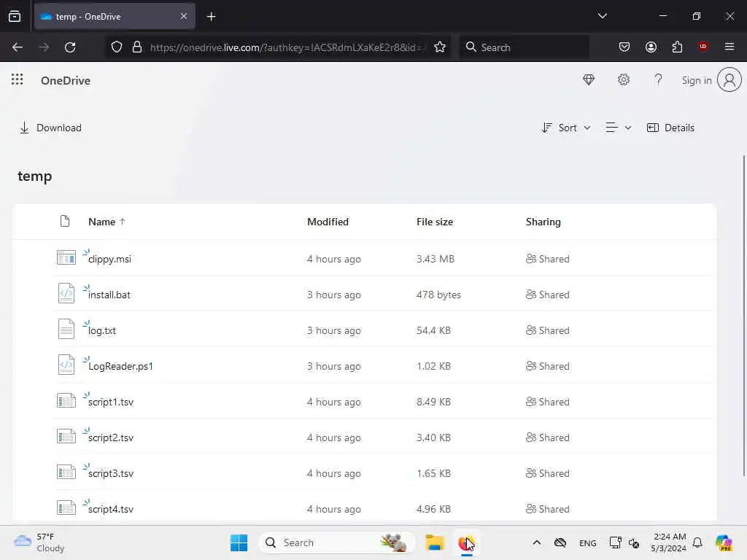Viewport: 747px width, 560px height.
Task: Click the site padlock icon
Action: pos(137,47)
